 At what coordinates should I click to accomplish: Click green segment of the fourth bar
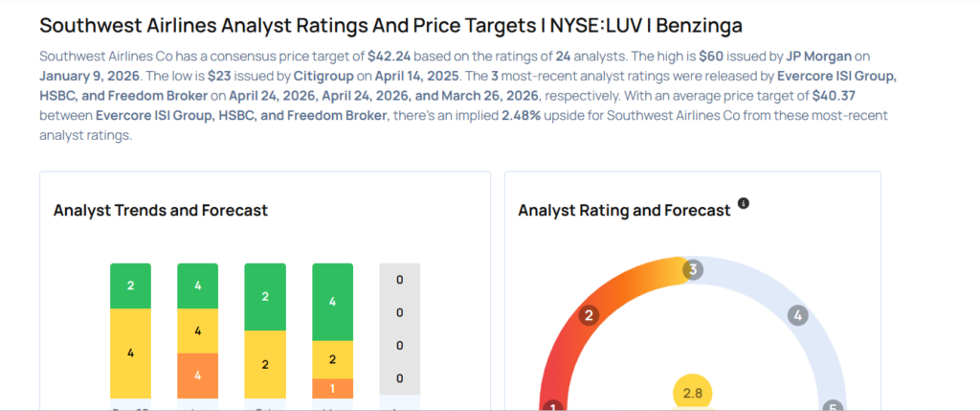332,301
